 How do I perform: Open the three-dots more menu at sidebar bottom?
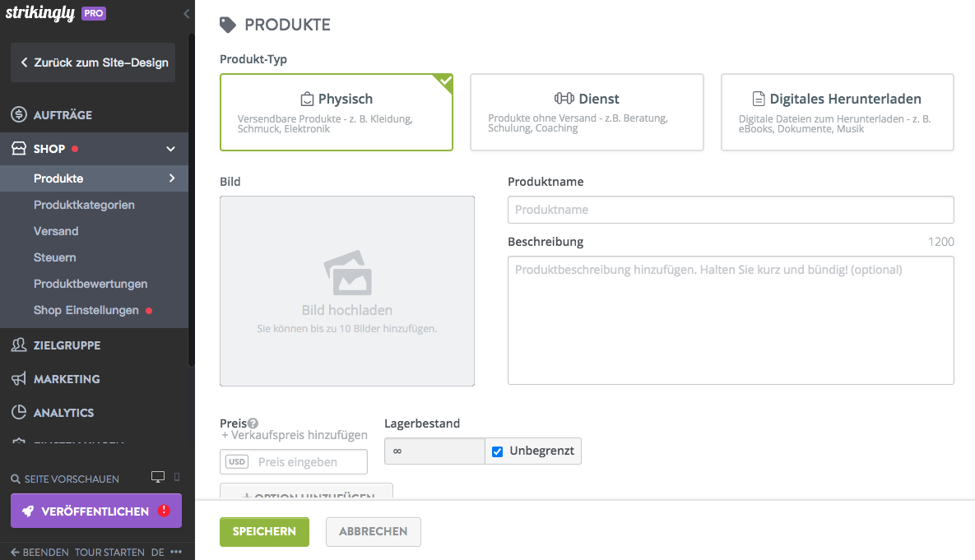tap(176, 552)
